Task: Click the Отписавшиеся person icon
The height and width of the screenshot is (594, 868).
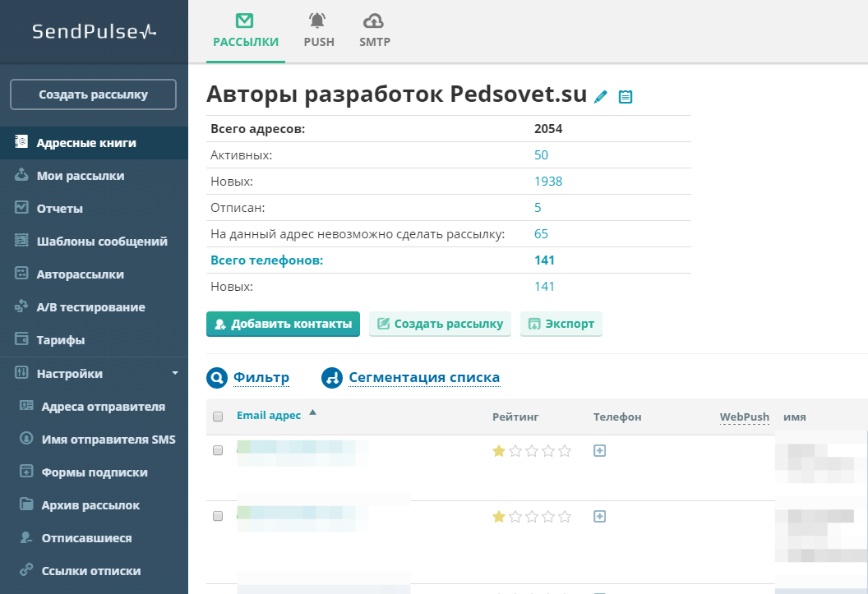Action: [26, 537]
